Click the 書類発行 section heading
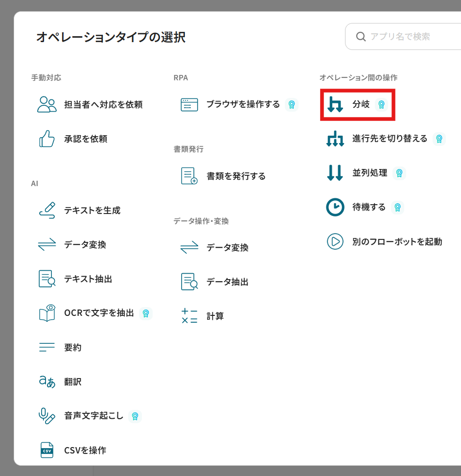 coord(188,149)
